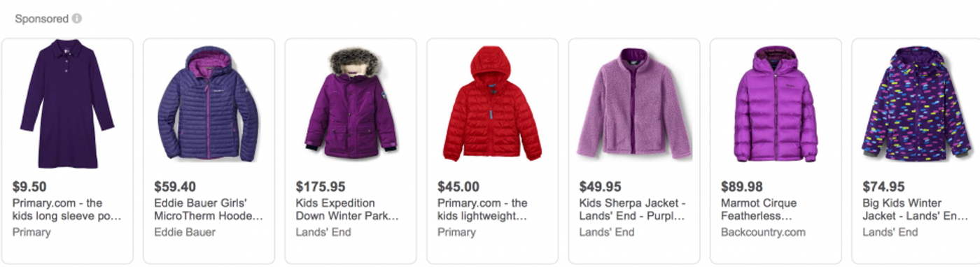Click Big Kids Winter Jacket title link
This screenshot has height=267, width=980.
point(916,210)
